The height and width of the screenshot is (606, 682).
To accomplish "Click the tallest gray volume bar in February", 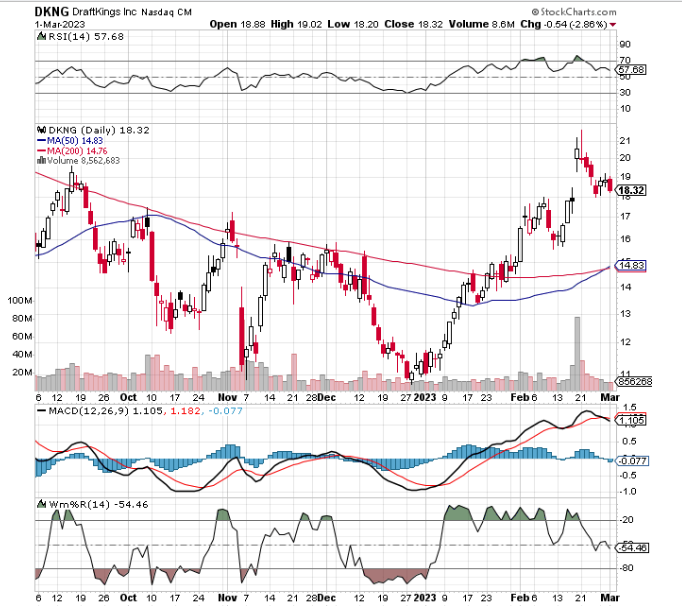I will 577,354.
